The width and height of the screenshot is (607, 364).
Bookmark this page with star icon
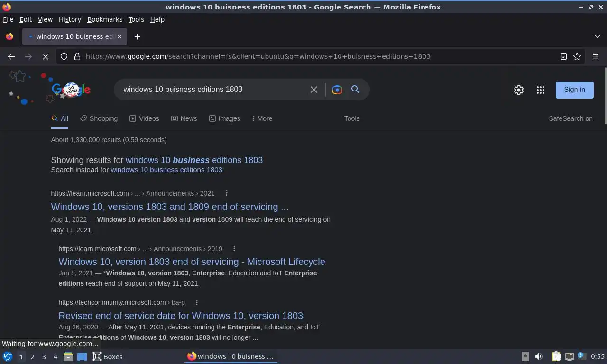point(577,56)
